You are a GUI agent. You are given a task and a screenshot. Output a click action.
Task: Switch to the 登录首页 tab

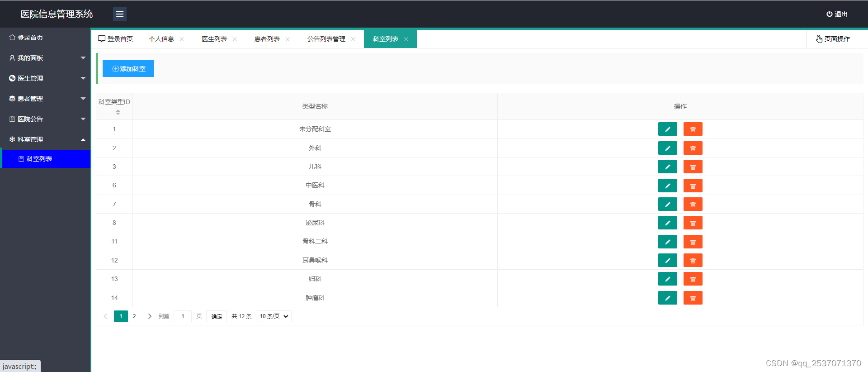[x=116, y=39]
